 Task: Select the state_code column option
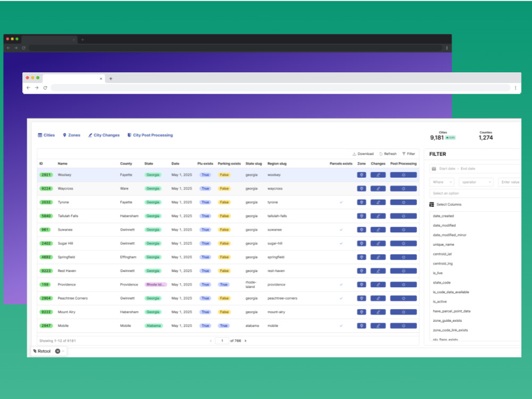(x=442, y=282)
